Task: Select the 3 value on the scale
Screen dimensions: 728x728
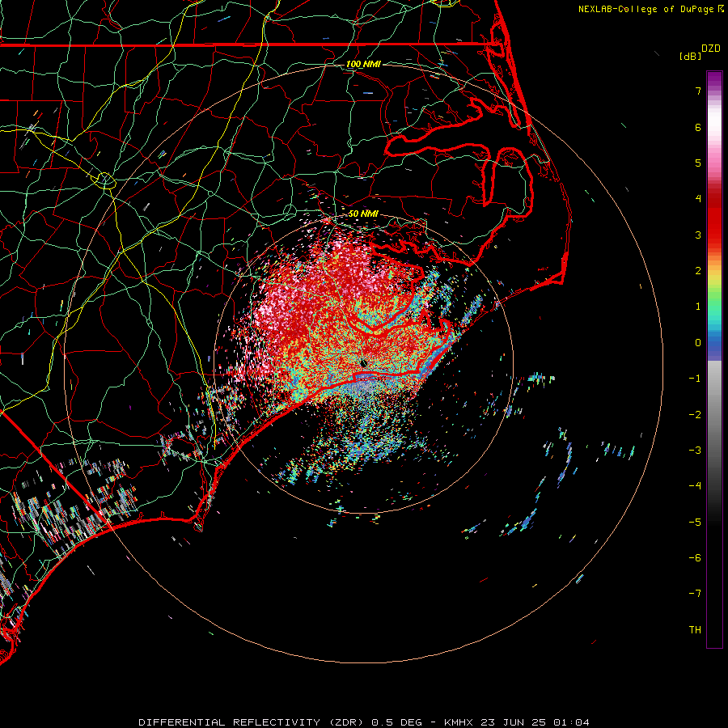Action: tap(698, 235)
